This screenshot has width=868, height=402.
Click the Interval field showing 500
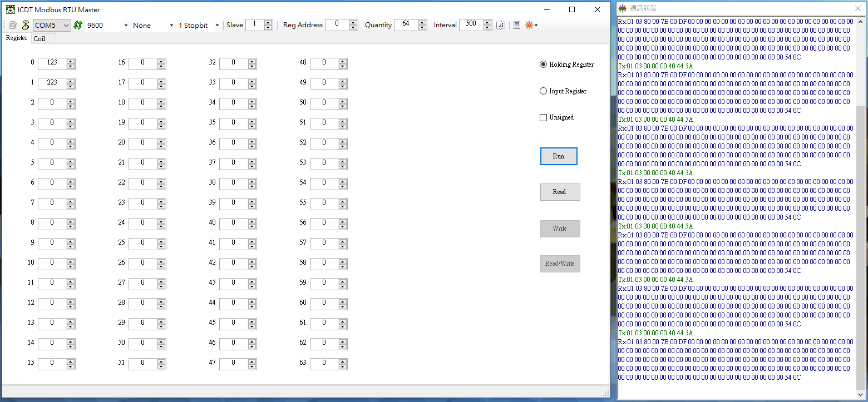coord(471,25)
